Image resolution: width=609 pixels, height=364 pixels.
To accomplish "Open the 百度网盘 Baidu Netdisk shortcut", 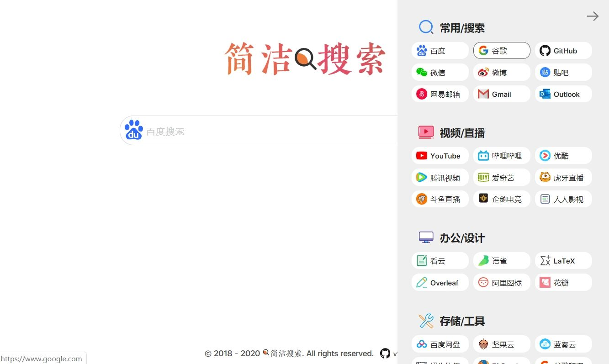I will [440, 344].
